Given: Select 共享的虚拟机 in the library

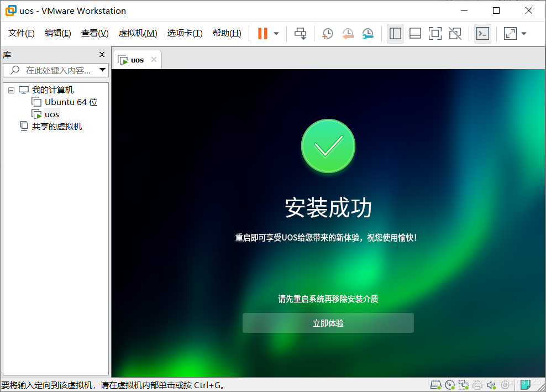Looking at the screenshot, I should tap(57, 126).
